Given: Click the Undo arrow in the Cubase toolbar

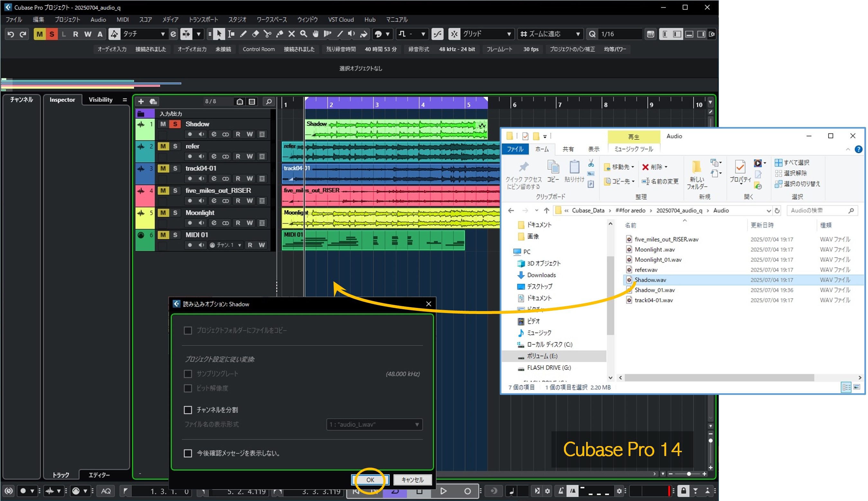Looking at the screenshot, I should click(x=11, y=34).
